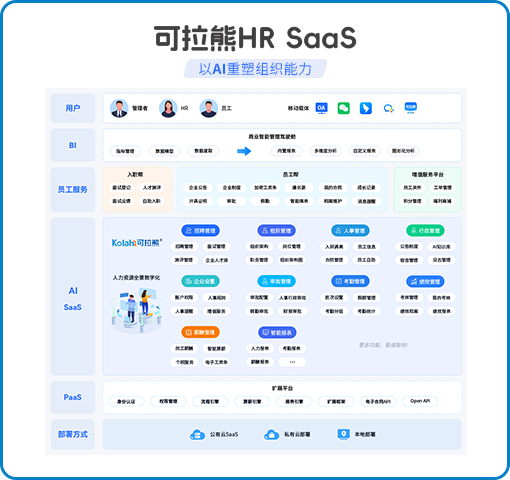Image resolution: width=510 pixels, height=480 pixels.
Task: Click the icon in the orange 薪酬管理 badge
Action: click(x=189, y=332)
